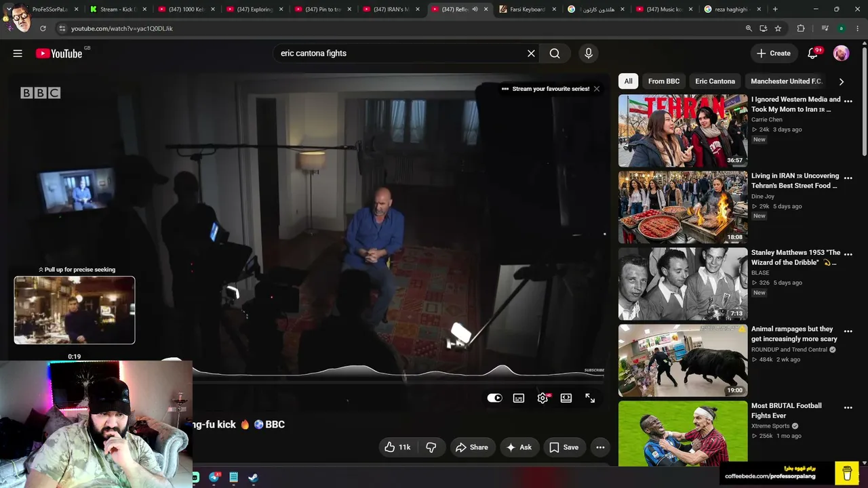Open options for 'Most BRUTAL Football Fights' video
868x488 pixels.
pyautogui.click(x=848, y=407)
